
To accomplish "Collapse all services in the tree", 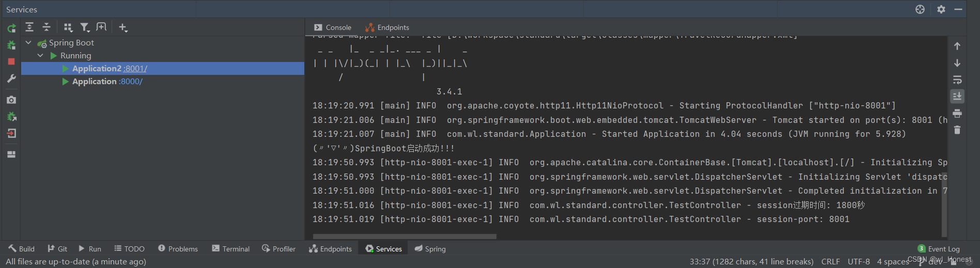I will click(x=46, y=27).
